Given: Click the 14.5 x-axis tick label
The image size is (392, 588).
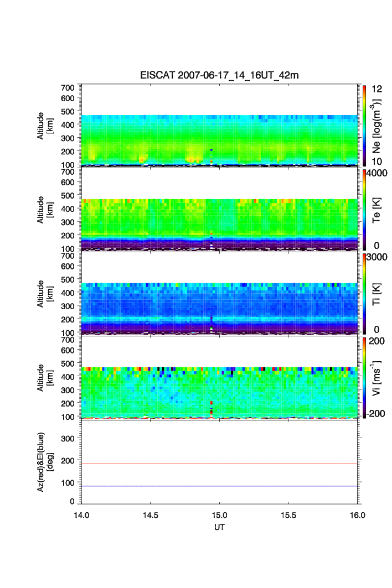Looking at the screenshot, I should click(151, 514).
